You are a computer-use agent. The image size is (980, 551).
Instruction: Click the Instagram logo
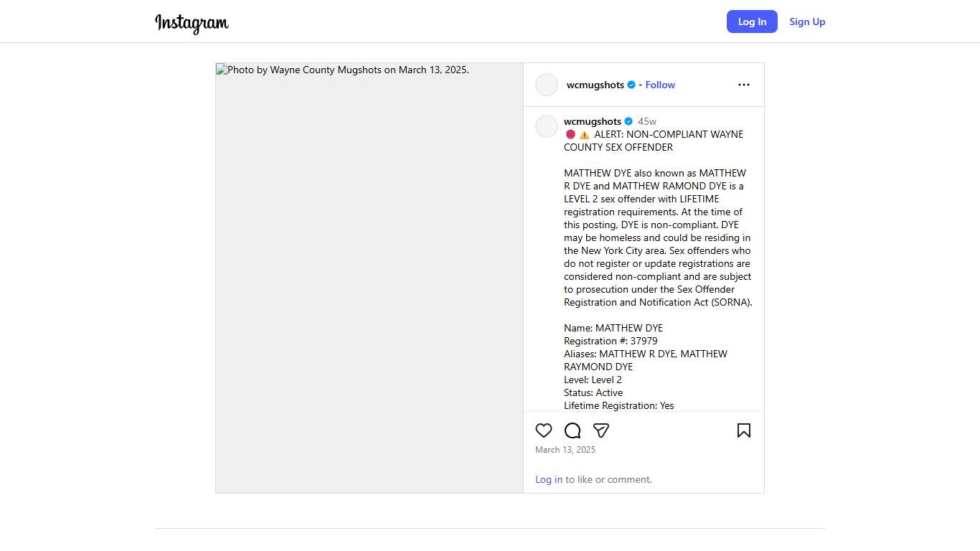click(192, 23)
